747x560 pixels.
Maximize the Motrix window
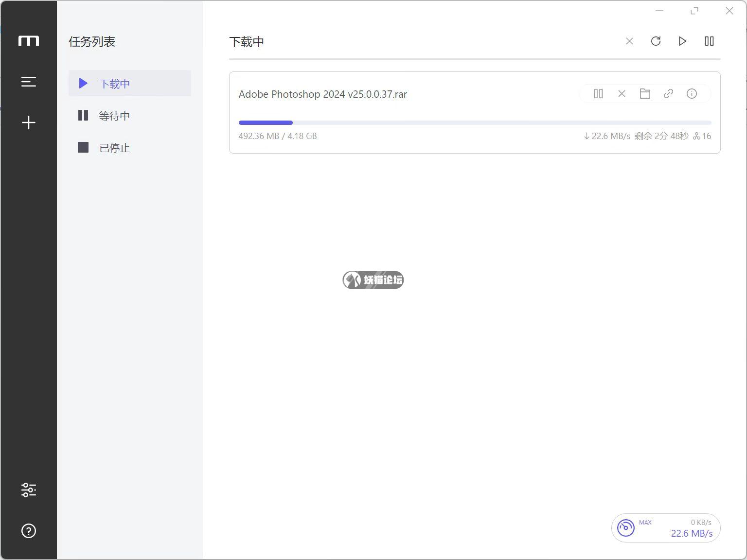[694, 11]
